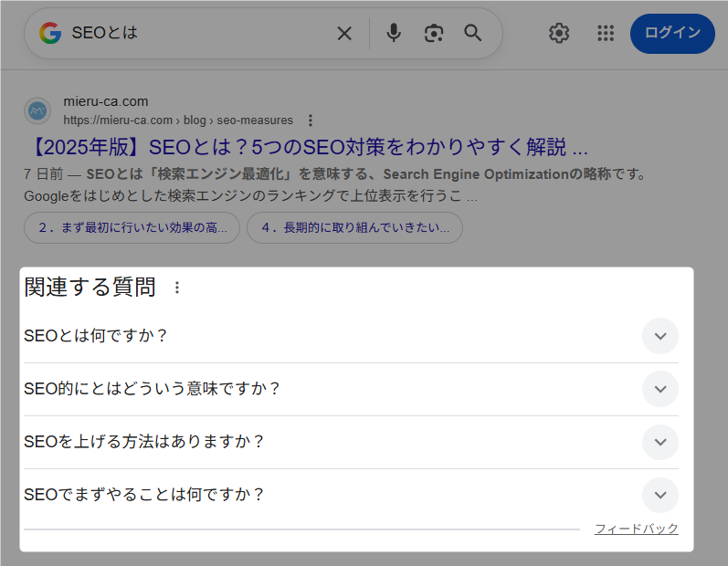Click the ログイン button
Viewport: 728px width, 566px height.
[x=672, y=34]
